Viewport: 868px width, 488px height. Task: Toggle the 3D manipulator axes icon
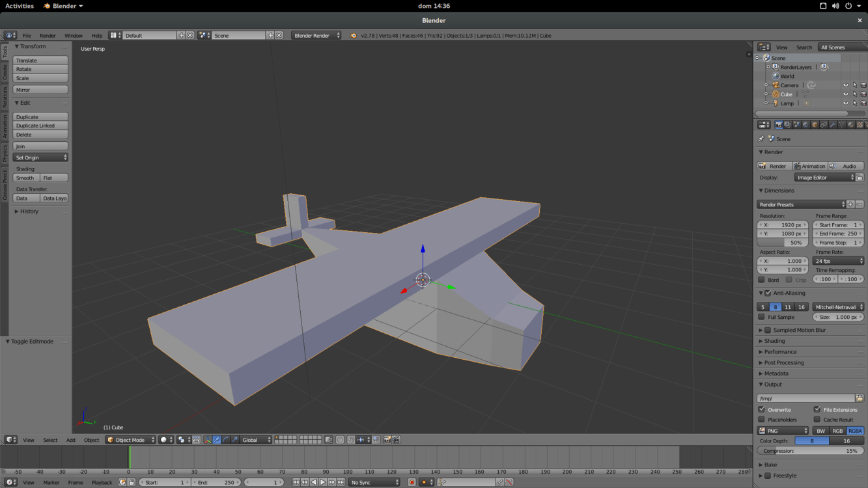(x=207, y=440)
